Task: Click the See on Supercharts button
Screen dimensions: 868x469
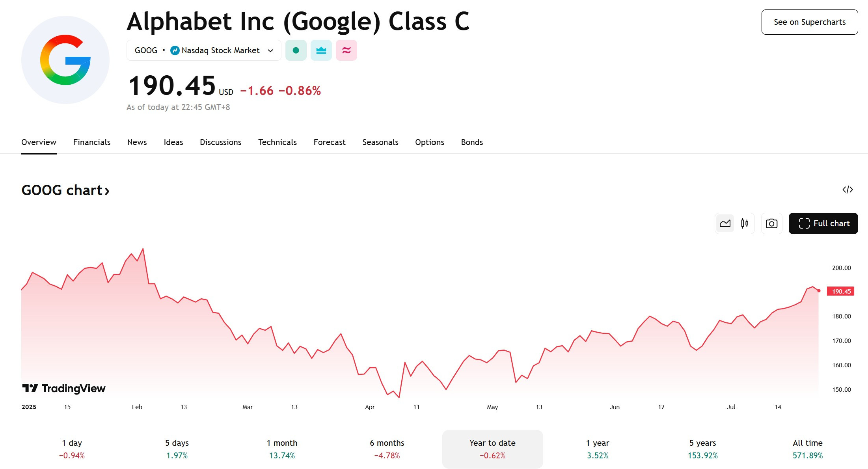Action: click(x=810, y=22)
